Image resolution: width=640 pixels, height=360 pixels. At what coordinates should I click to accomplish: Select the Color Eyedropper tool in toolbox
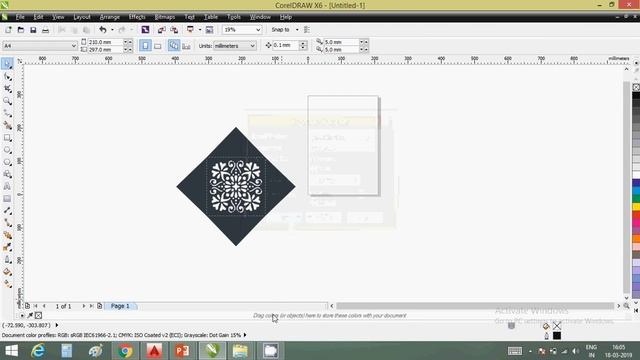(7, 247)
